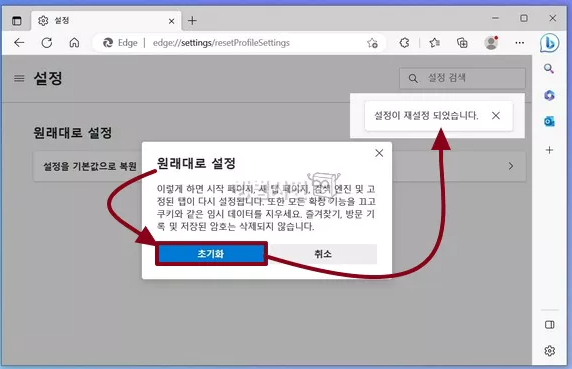This screenshot has height=369, width=572.
Task: Open the Collections icon
Action: [x=462, y=43]
